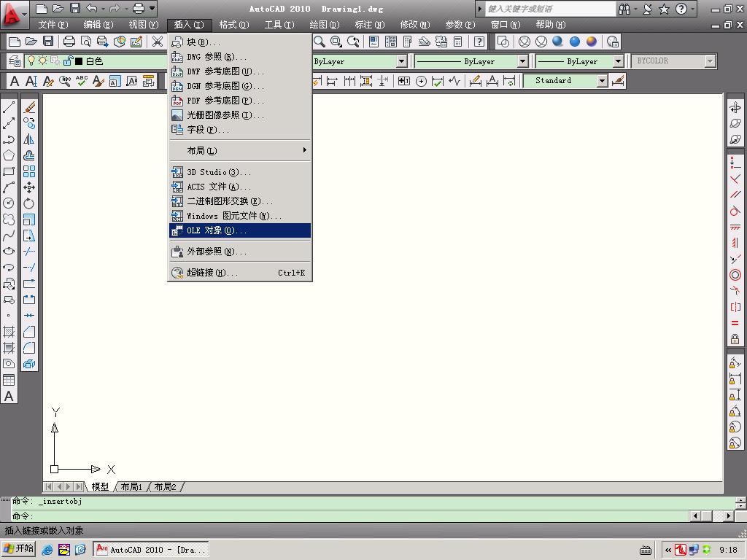
Task: Click the Save icon in standard toolbar
Action: [x=48, y=42]
